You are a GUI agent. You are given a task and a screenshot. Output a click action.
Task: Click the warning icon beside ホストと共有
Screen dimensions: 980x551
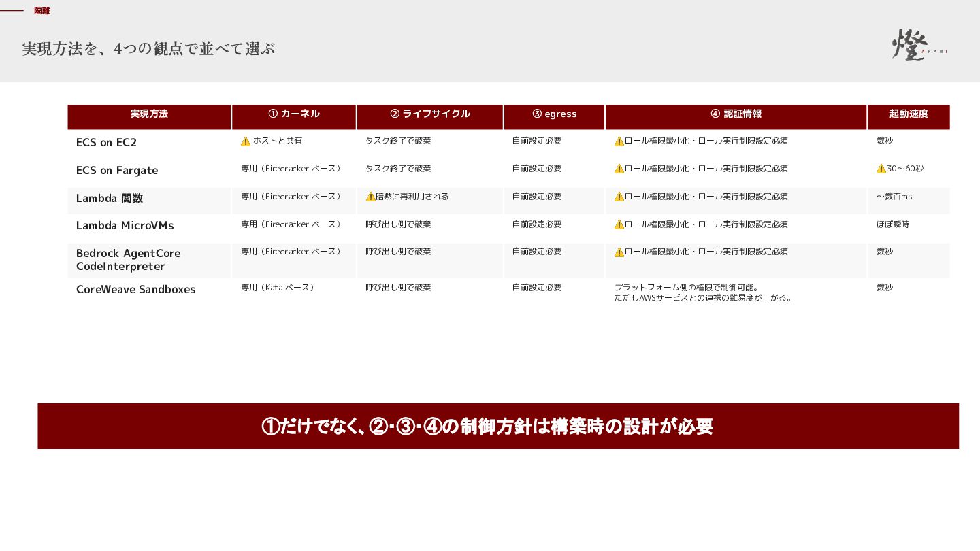246,141
